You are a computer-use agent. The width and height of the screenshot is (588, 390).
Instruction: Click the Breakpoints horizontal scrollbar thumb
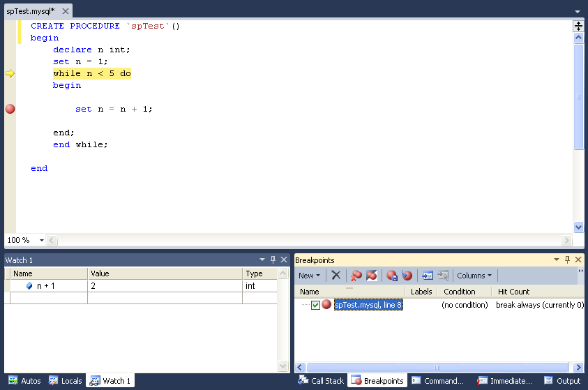click(x=437, y=367)
